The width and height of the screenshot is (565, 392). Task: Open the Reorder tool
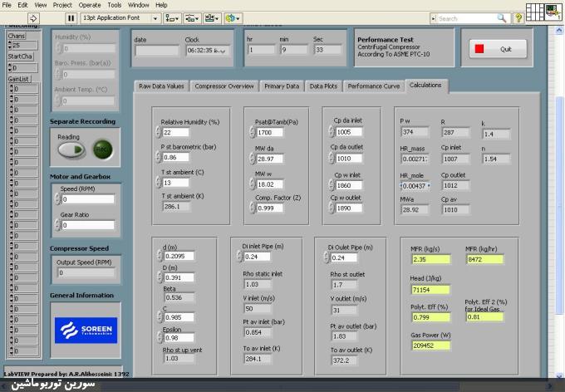coord(233,17)
